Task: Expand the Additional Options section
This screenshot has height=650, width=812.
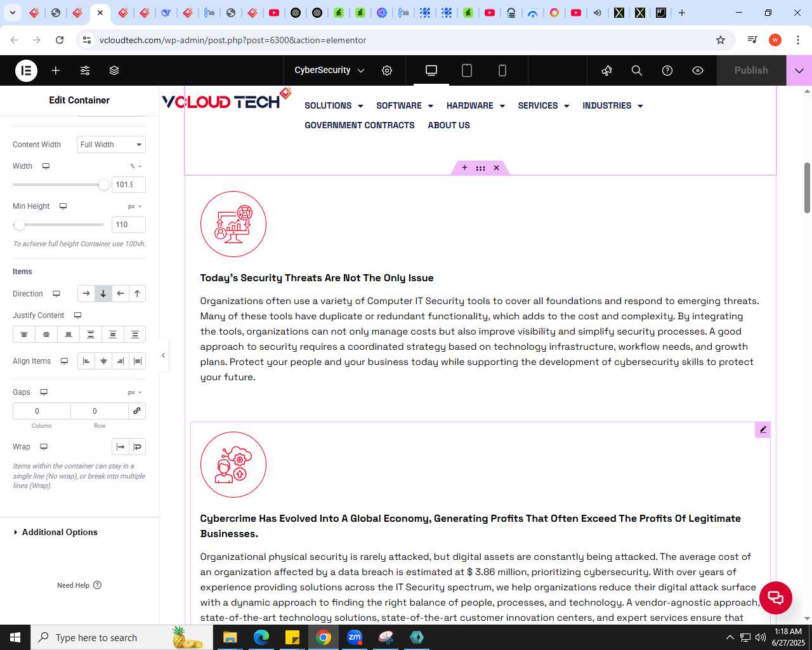Action: pos(60,532)
